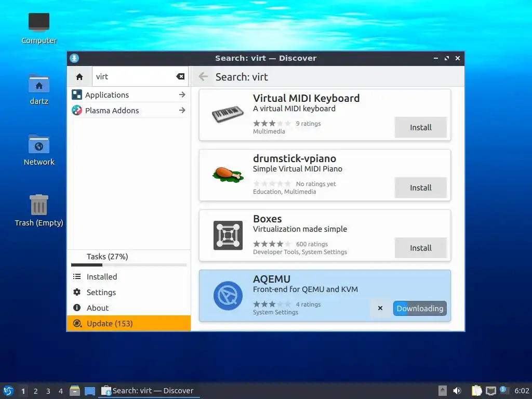Switch to workspace 4
This screenshot has height=399, width=532.
coord(61,391)
